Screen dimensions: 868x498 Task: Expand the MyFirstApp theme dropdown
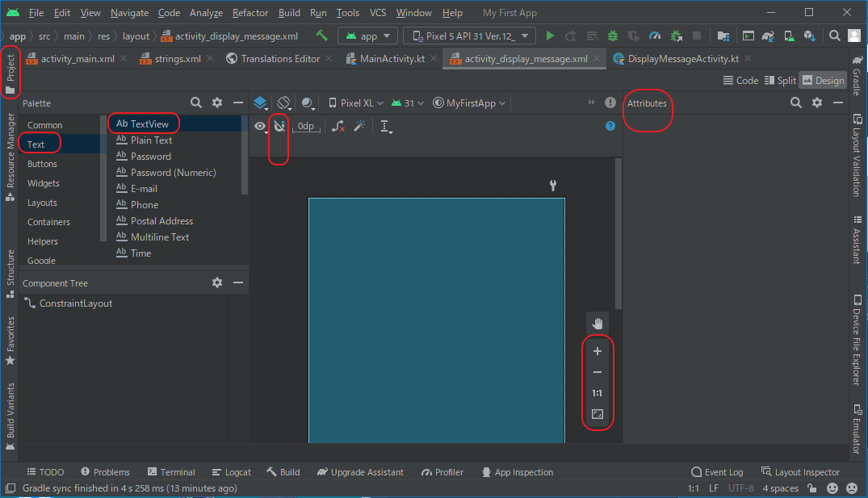click(x=470, y=103)
